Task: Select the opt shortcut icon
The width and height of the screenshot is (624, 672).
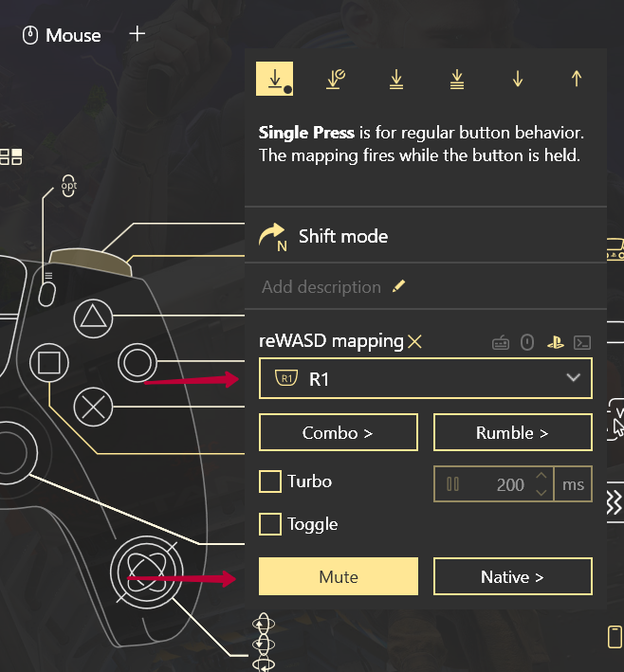Action: click(x=68, y=186)
